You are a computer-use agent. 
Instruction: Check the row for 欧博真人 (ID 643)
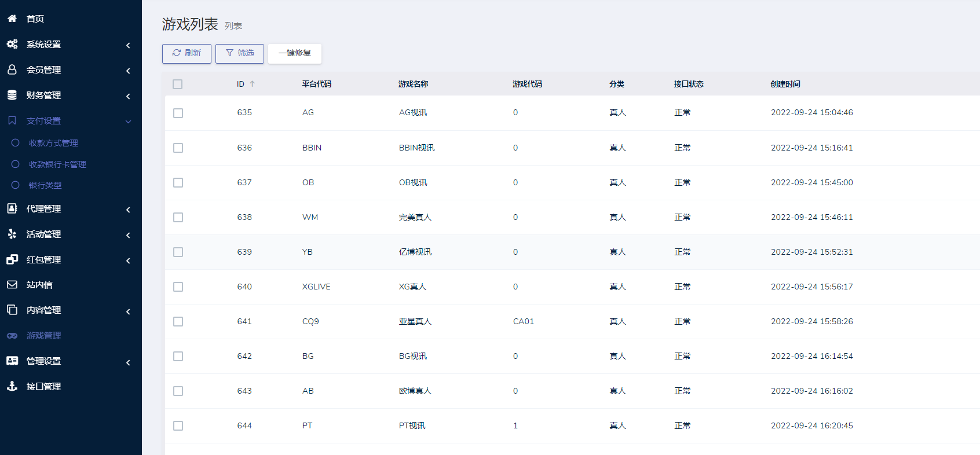pyautogui.click(x=178, y=391)
